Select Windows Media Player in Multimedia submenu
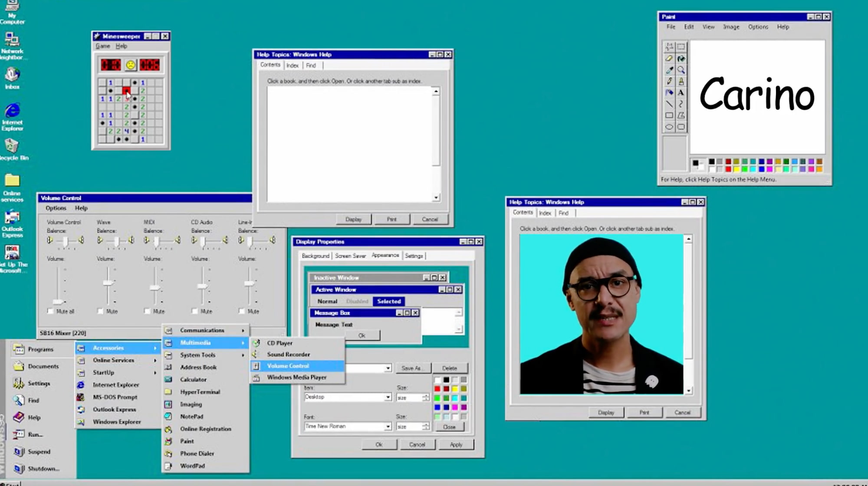This screenshot has width=868, height=486. pyautogui.click(x=297, y=378)
